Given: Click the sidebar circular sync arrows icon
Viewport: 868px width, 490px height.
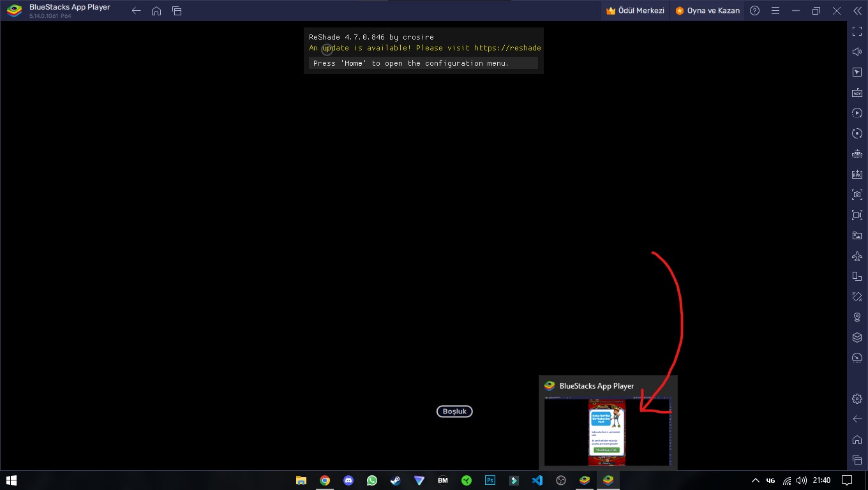Looking at the screenshot, I should tap(857, 133).
